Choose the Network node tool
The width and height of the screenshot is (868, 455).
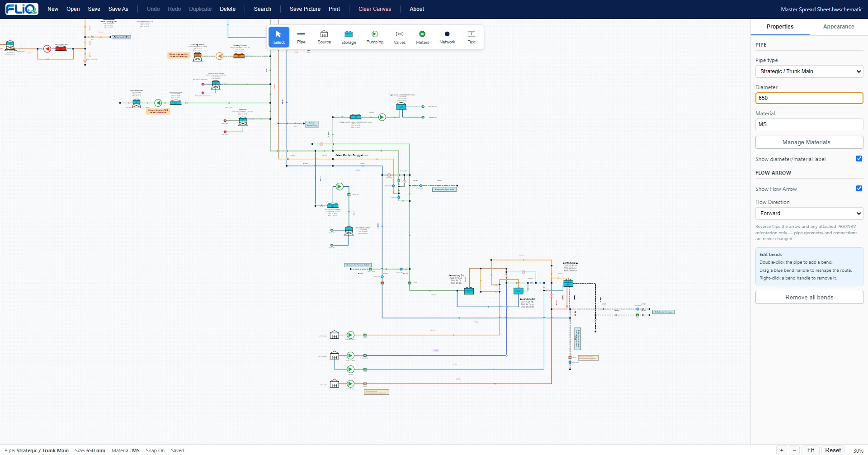[447, 37]
